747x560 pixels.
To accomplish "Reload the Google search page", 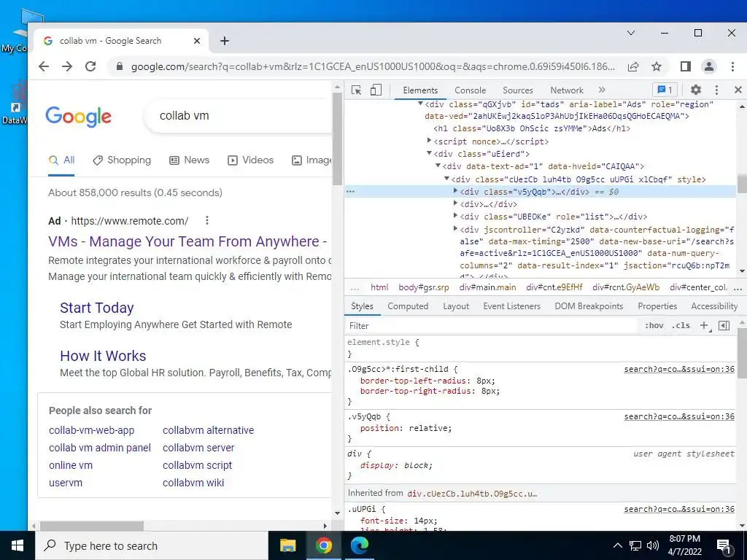I will pos(90,66).
